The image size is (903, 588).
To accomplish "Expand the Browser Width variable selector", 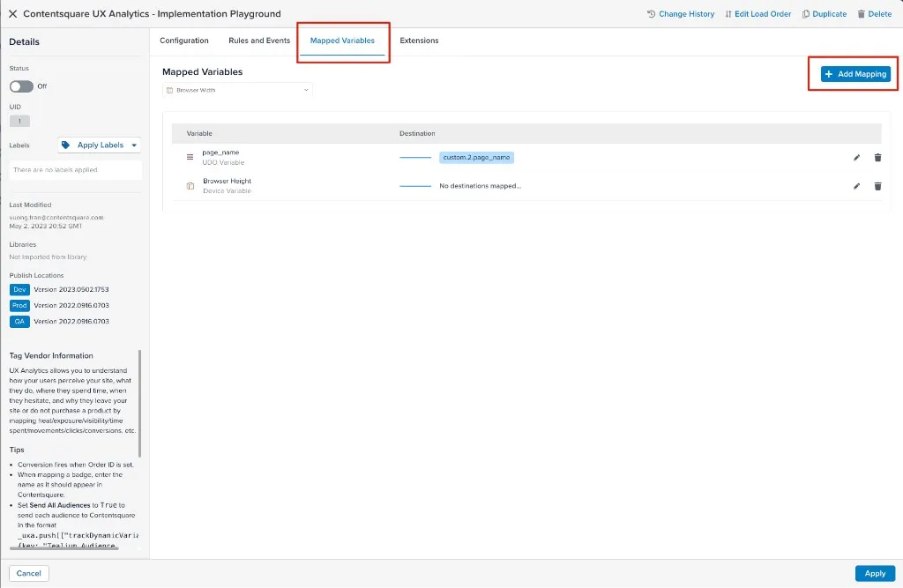I will [x=237, y=90].
